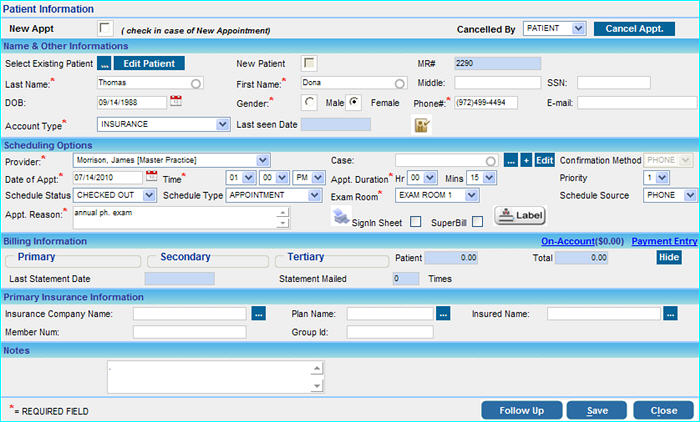This screenshot has width=700, height=422.
Task: Click the search circle in Last Name field
Action: coord(196,84)
